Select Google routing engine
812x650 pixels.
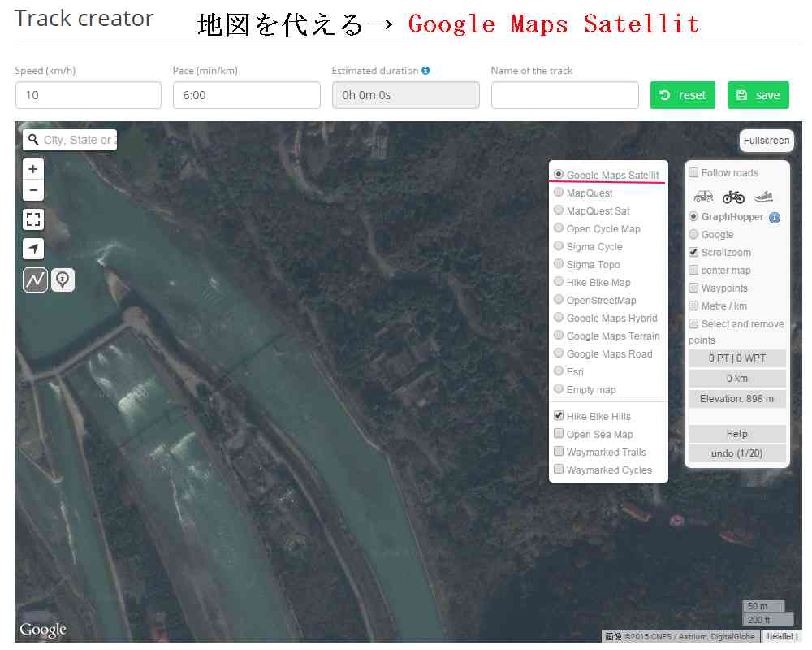point(694,234)
